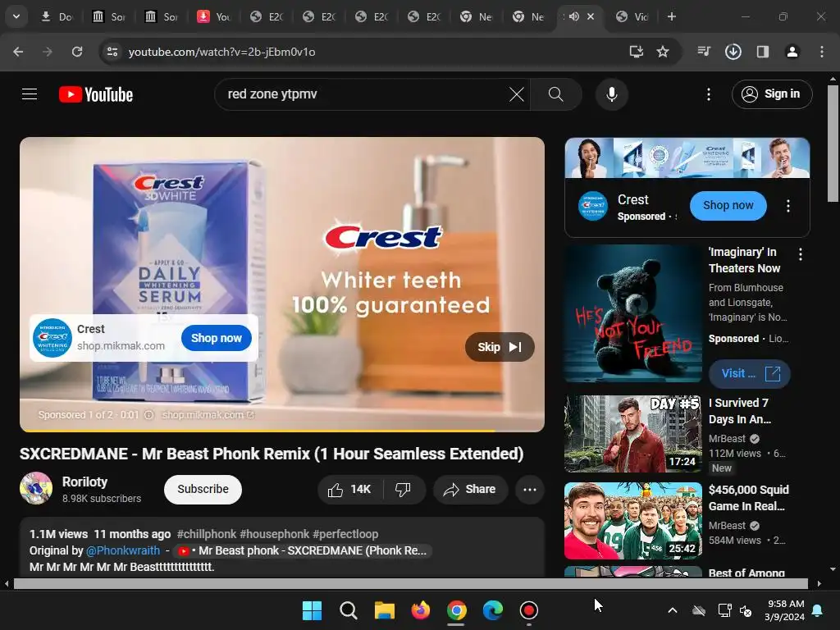Open Roriloty channel avatar
This screenshot has height=630, width=840.
tap(36, 488)
